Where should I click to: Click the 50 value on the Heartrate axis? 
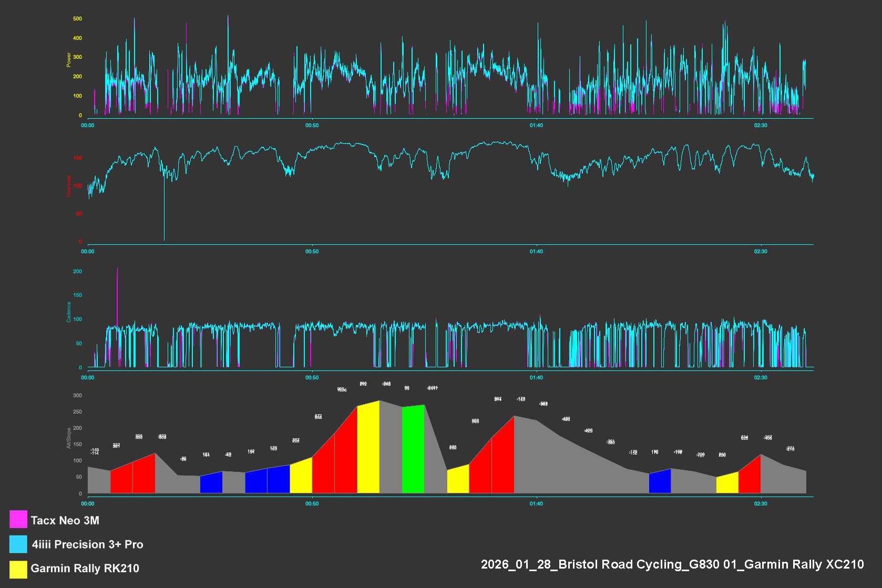[x=79, y=214]
